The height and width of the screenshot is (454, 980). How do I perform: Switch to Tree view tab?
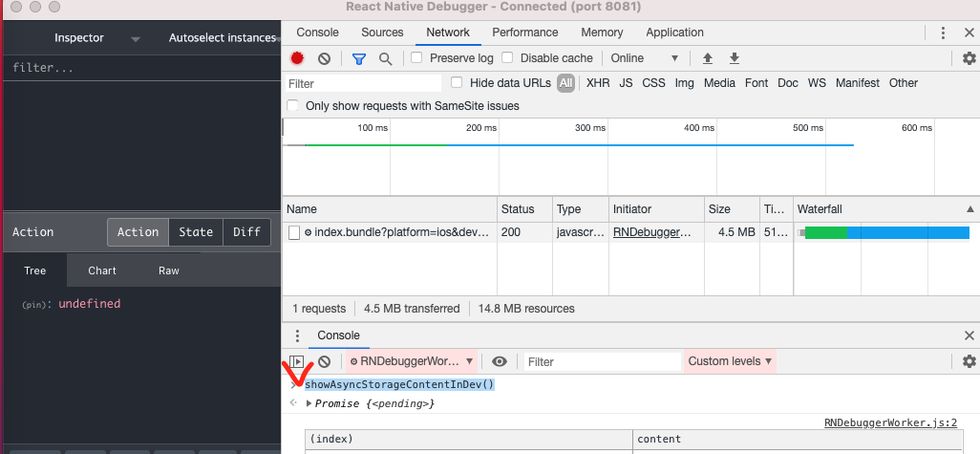(35, 270)
